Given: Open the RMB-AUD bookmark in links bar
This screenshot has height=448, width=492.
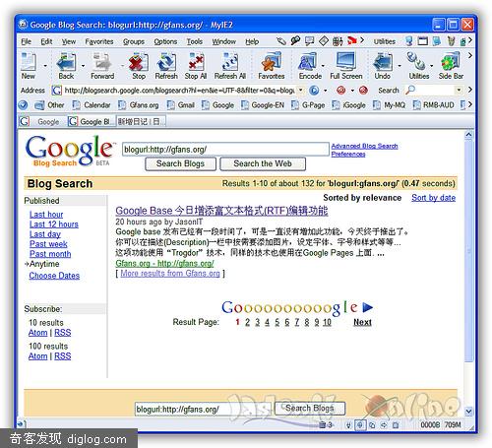Looking at the screenshot, I should [434, 105].
